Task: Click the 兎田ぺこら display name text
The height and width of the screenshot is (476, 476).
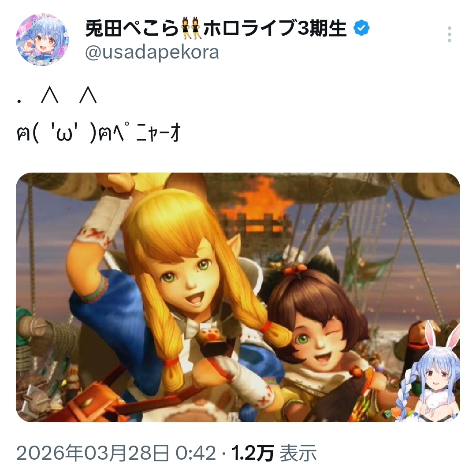Action: pyautogui.click(x=132, y=29)
